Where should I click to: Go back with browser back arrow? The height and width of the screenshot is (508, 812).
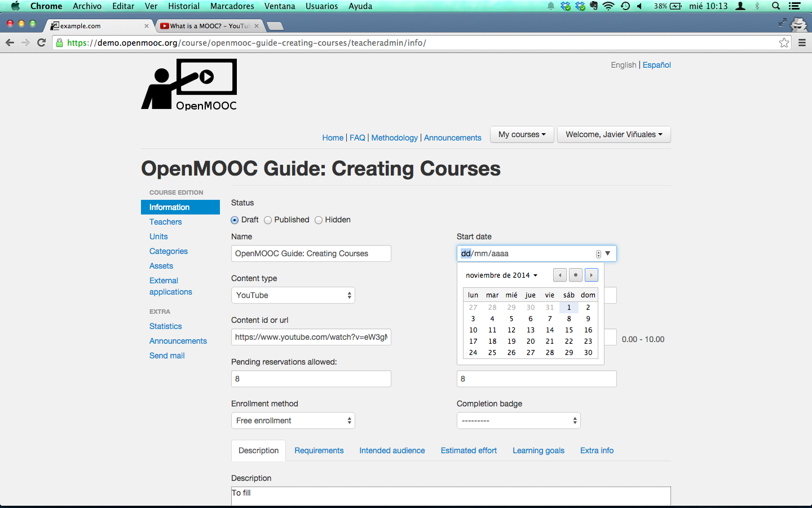coord(10,43)
